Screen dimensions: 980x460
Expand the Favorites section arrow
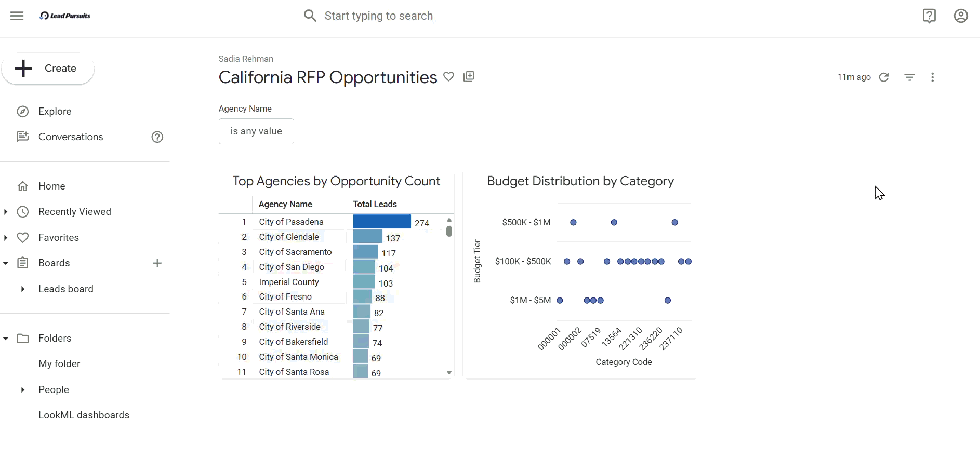coord(6,238)
